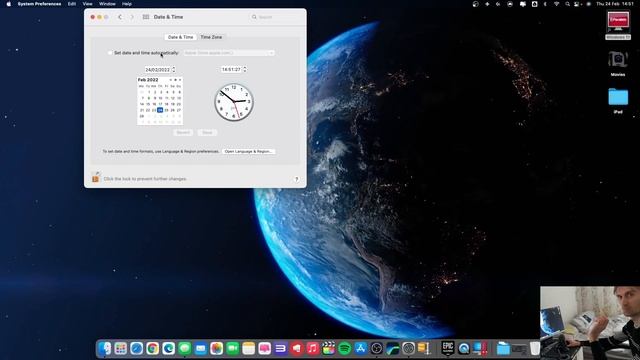Open the Window menu

[107, 4]
